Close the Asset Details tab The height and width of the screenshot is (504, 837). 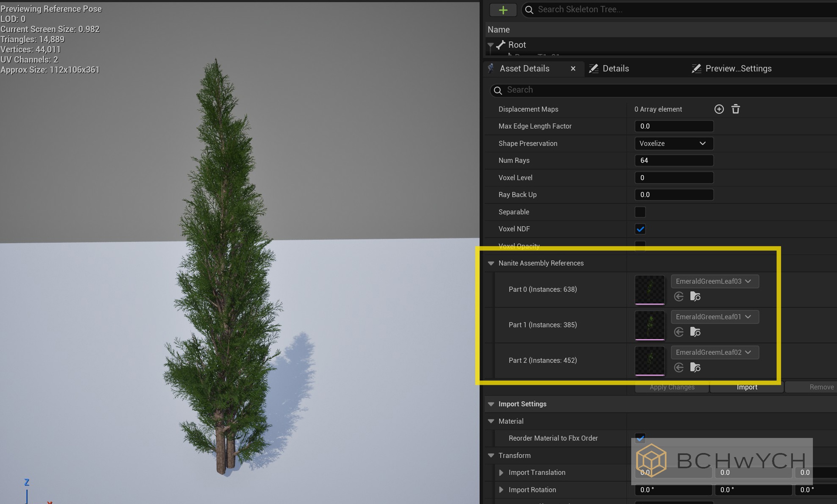tap(573, 69)
